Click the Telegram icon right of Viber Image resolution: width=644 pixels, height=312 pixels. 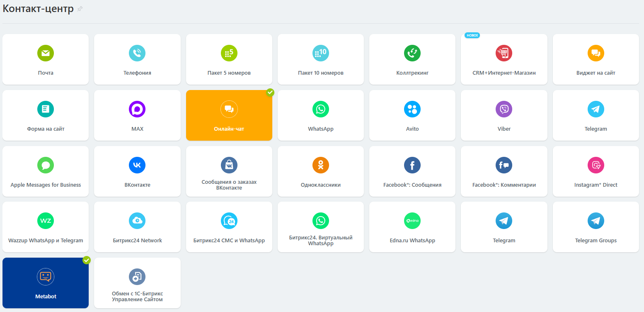coord(596,109)
